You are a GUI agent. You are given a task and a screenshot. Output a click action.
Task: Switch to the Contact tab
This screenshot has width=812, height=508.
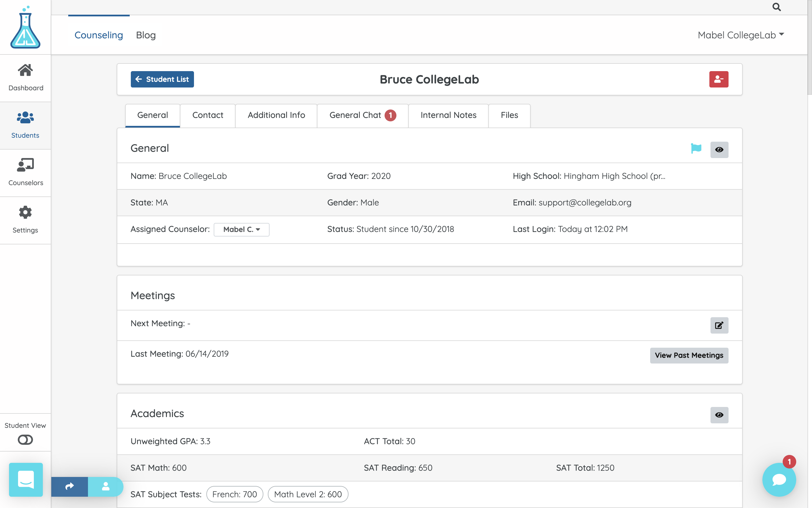pos(208,115)
